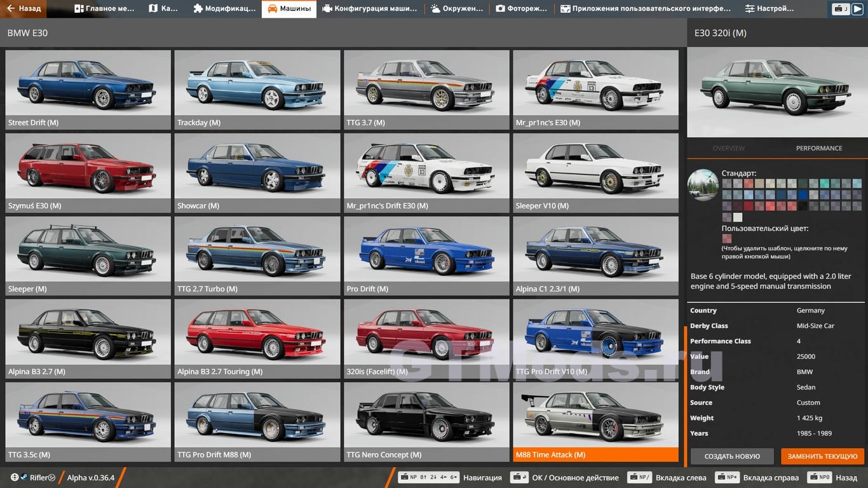Select the TTG 3.5c (M) car
This screenshot has height=488, width=868.
(88, 422)
